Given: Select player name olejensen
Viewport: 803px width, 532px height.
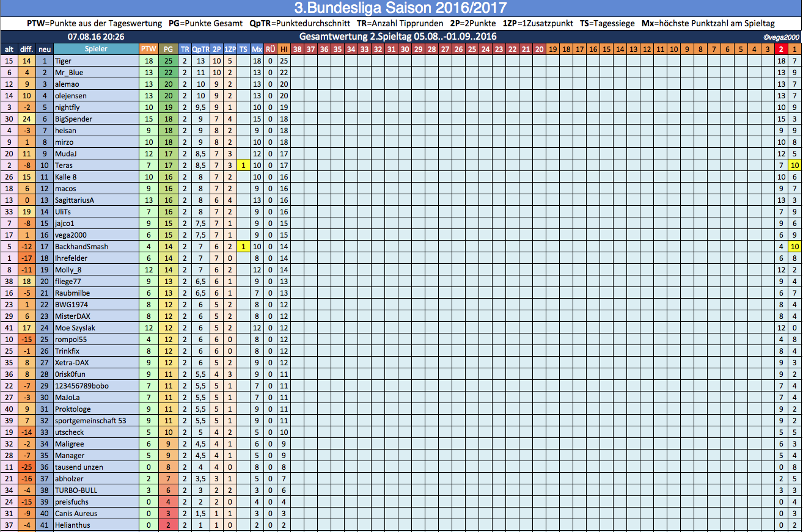Looking at the screenshot, I should tap(71, 96).
